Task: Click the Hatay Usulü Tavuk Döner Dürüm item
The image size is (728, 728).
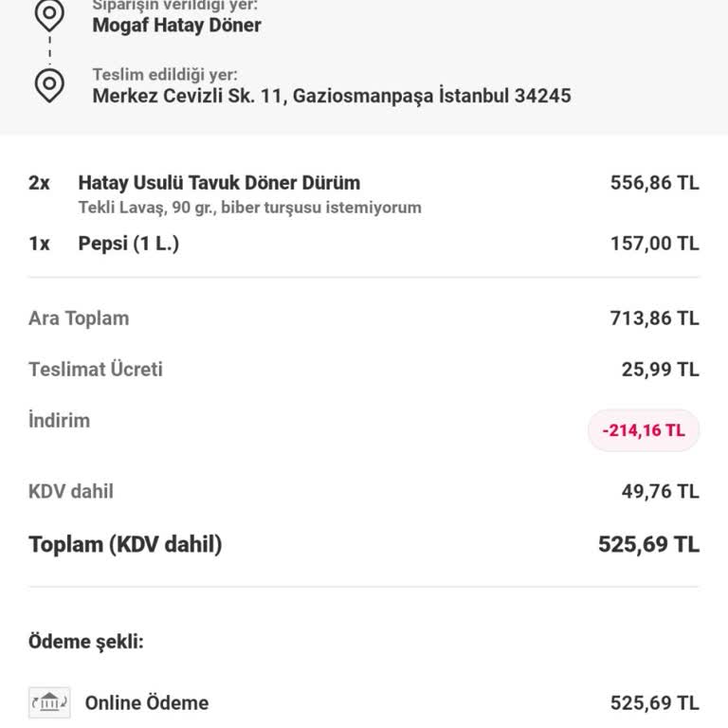Action: [x=219, y=183]
